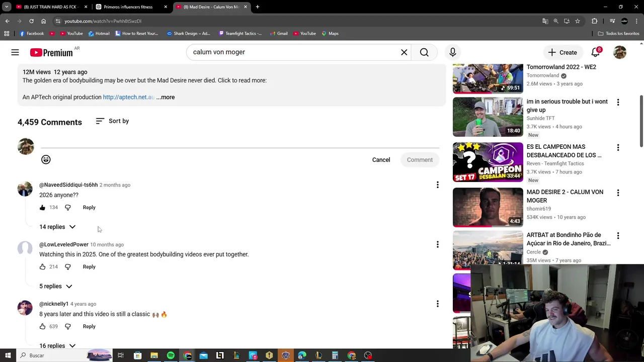Play Sunhide TFT video thumbnail
The width and height of the screenshot is (644, 362).
click(x=488, y=117)
